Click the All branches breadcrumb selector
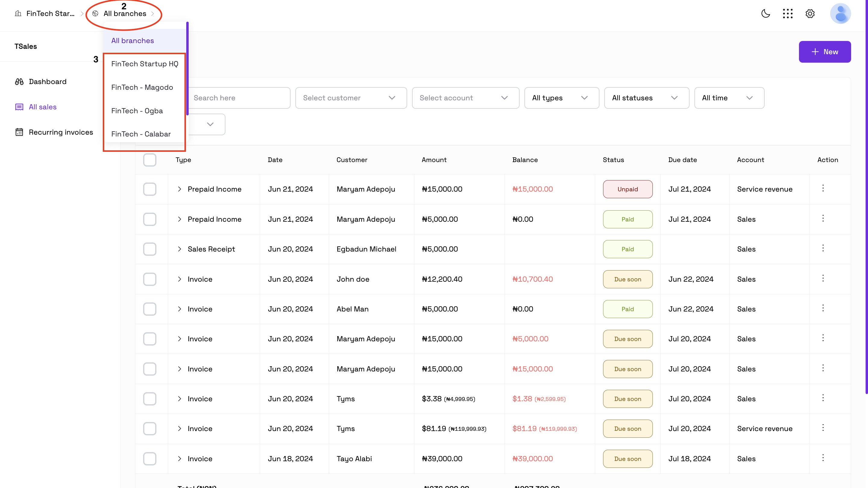Viewport: 868px width, 488px height. (x=125, y=14)
